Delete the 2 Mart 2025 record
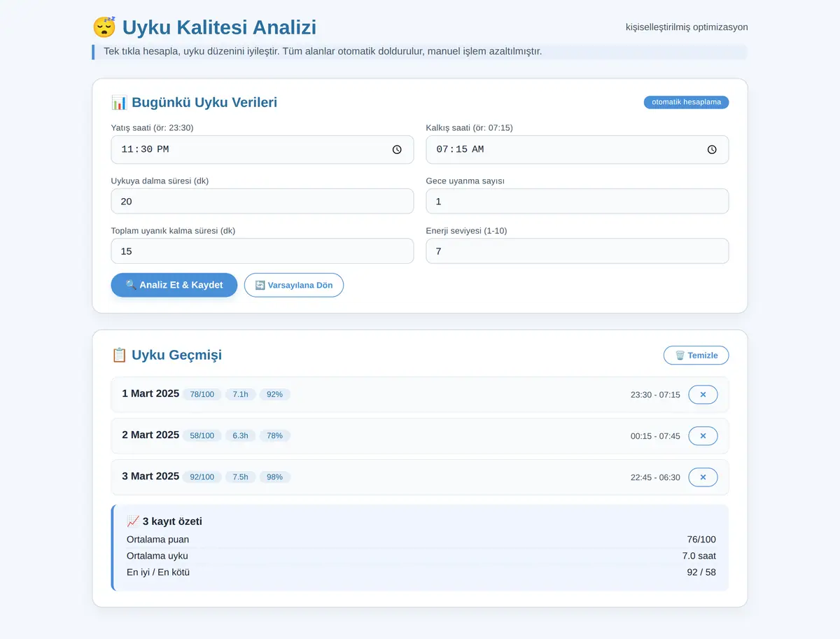This screenshot has width=840, height=639. coord(703,436)
